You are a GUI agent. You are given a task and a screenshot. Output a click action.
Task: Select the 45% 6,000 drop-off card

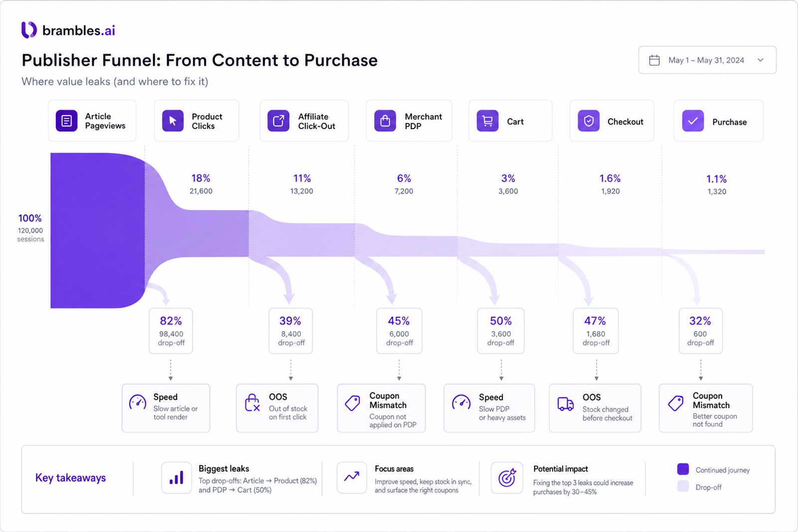[x=399, y=331]
